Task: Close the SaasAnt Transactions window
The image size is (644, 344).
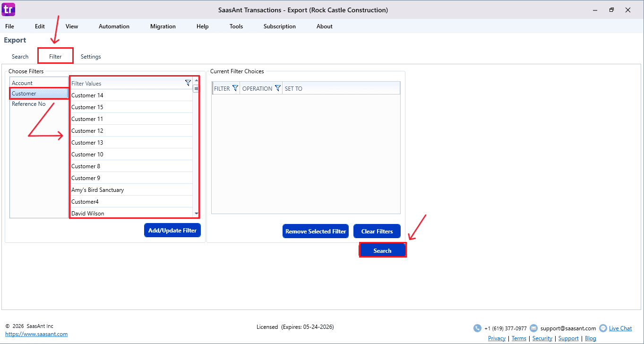Action: (x=628, y=9)
